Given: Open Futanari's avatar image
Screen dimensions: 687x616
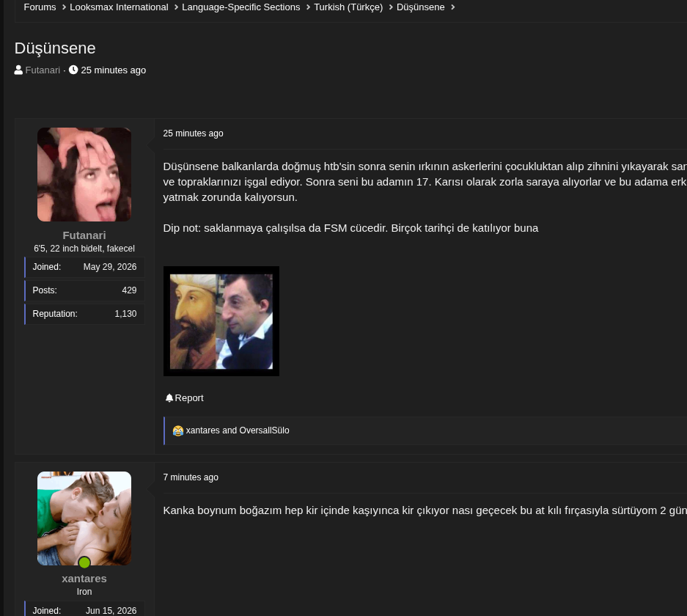Looking at the screenshot, I should tap(84, 175).
